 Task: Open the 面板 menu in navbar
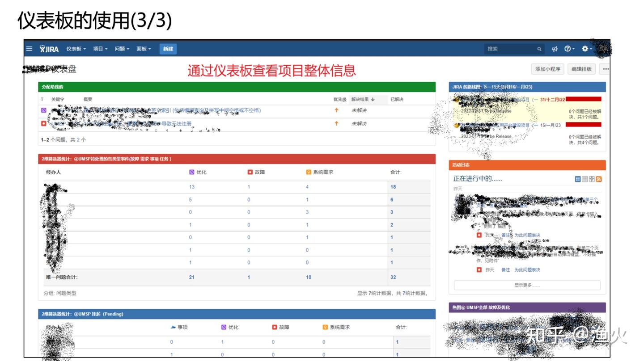pos(144,49)
